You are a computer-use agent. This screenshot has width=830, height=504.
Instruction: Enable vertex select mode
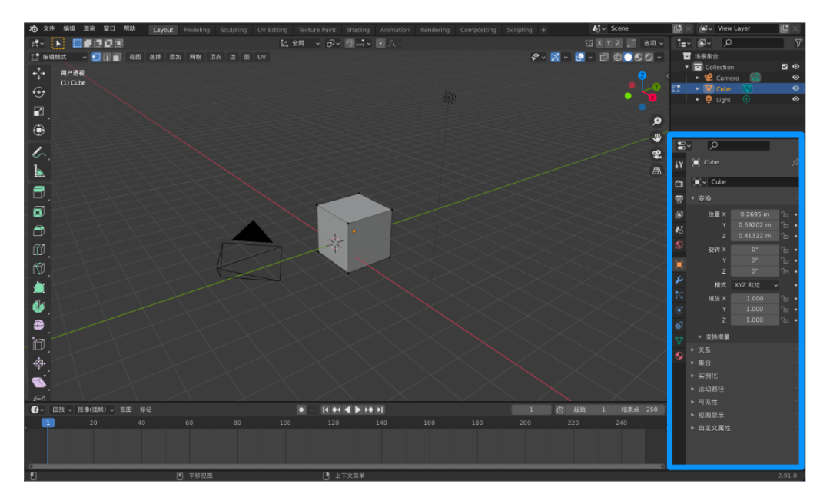(x=96, y=57)
